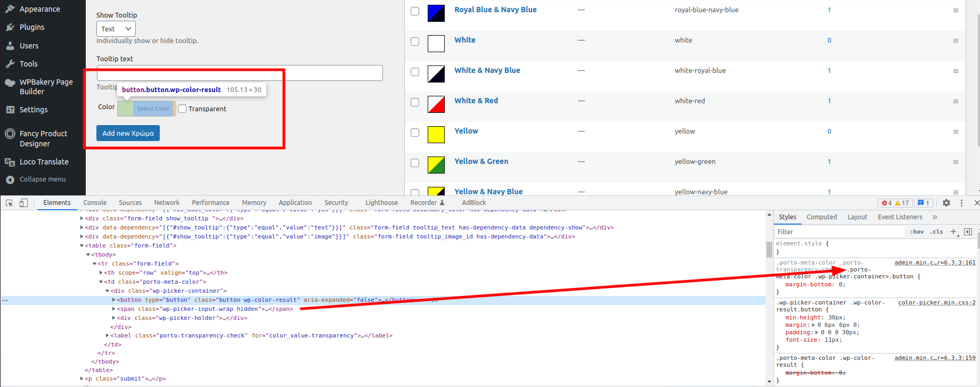Click the new style rule plus icon

[954, 232]
